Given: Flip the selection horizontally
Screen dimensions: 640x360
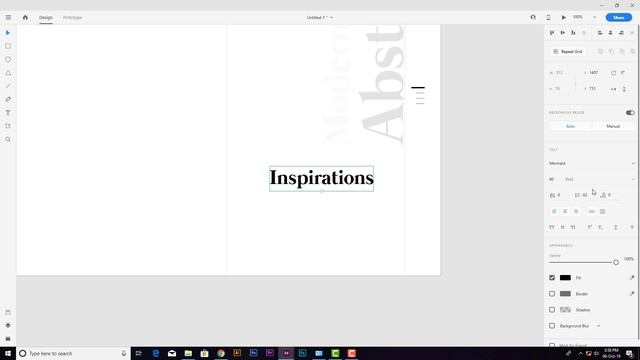Looking at the screenshot, I should pyautogui.click(x=613, y=89).
